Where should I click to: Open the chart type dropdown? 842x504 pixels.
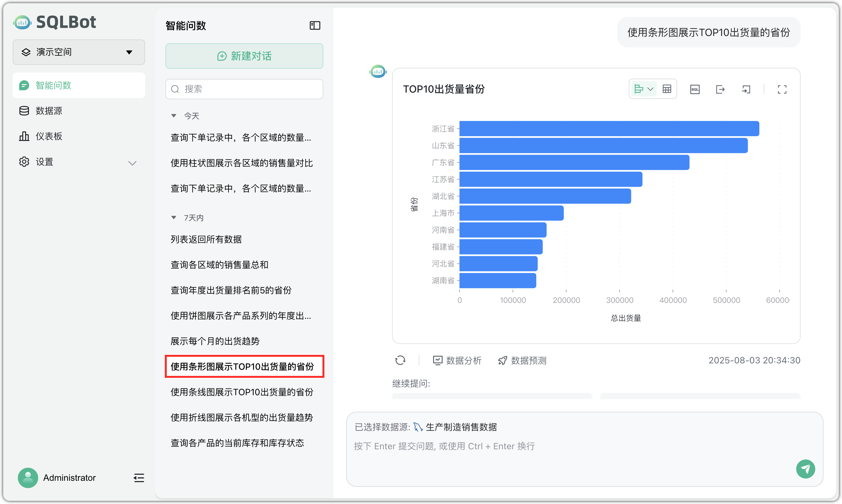651,89
